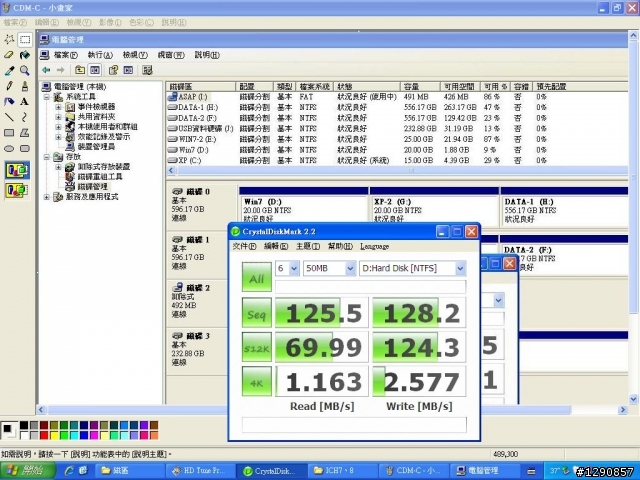Click Up One Level folder icon in toolbar

[80, 70]
